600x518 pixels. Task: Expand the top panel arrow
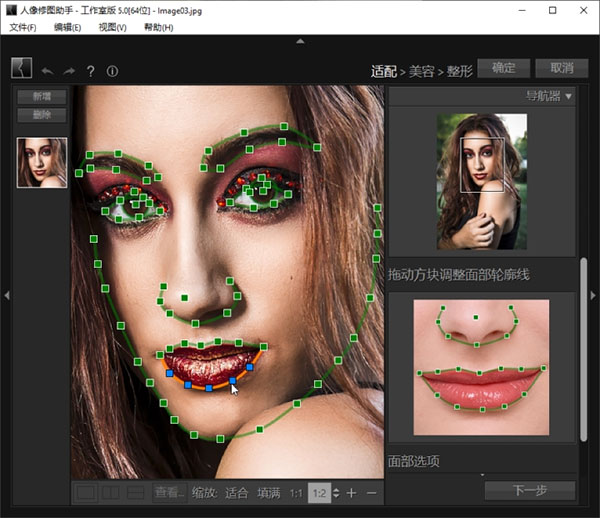(x=299, y=41)
